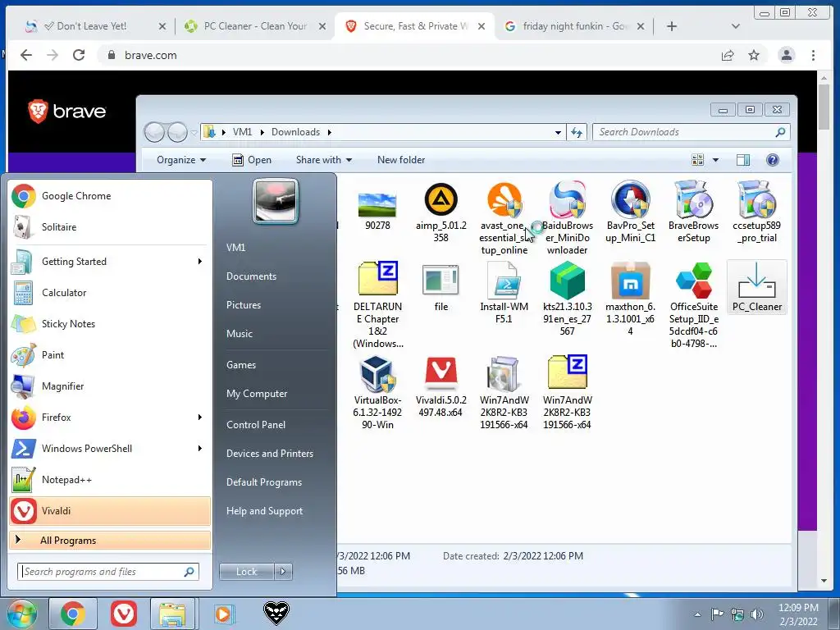Click Search programs and files box
This screenshot has height=630, width=840.
pos(108,572)
